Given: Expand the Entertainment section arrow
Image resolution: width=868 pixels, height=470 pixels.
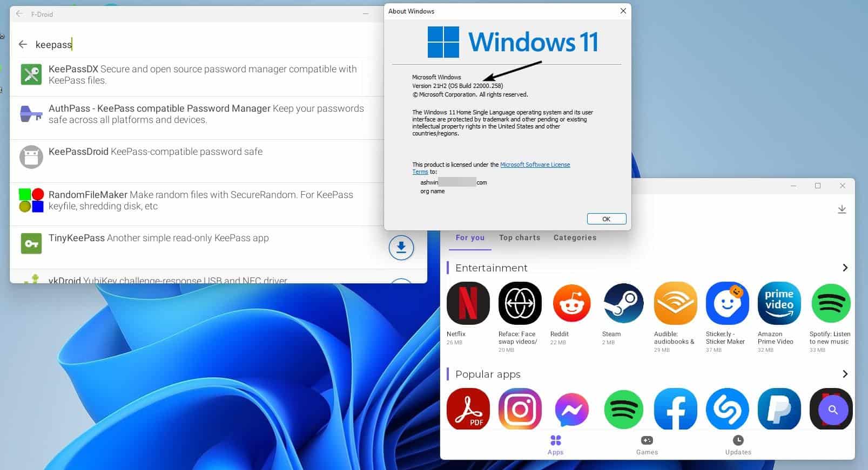Looking at the screenshot, I should [845, 268].
